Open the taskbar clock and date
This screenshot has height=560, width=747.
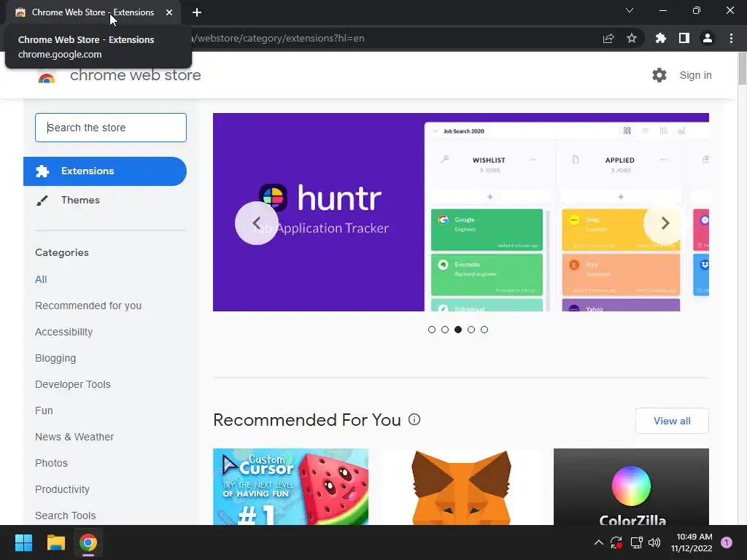tap(692, 542)
